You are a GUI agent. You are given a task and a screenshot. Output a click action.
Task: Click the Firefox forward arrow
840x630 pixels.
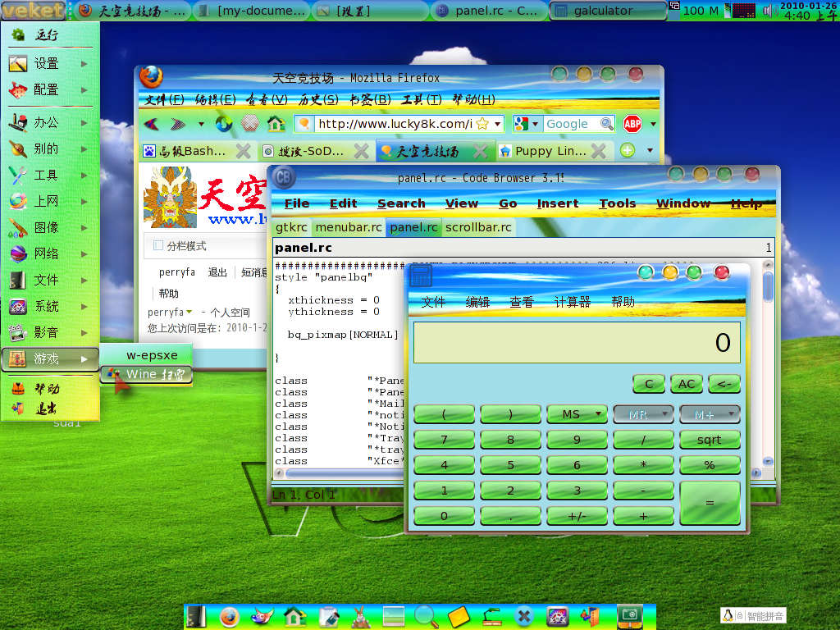point(178,125)
